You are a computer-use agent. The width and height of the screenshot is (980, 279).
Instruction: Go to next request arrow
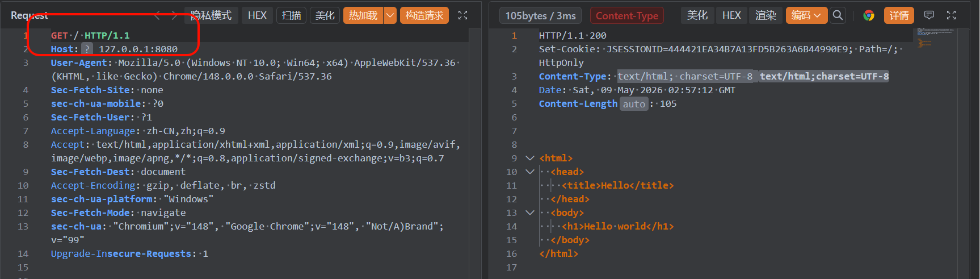174,15
